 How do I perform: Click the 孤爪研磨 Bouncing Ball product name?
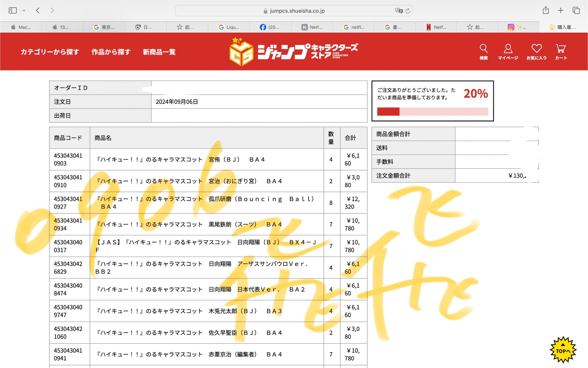[205, 203]
